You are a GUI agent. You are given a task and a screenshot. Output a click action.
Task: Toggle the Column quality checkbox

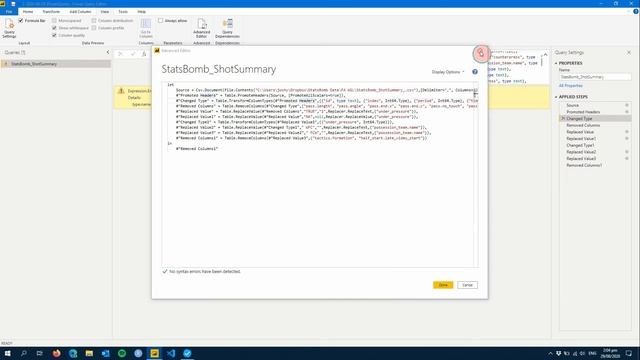(54, 35)
